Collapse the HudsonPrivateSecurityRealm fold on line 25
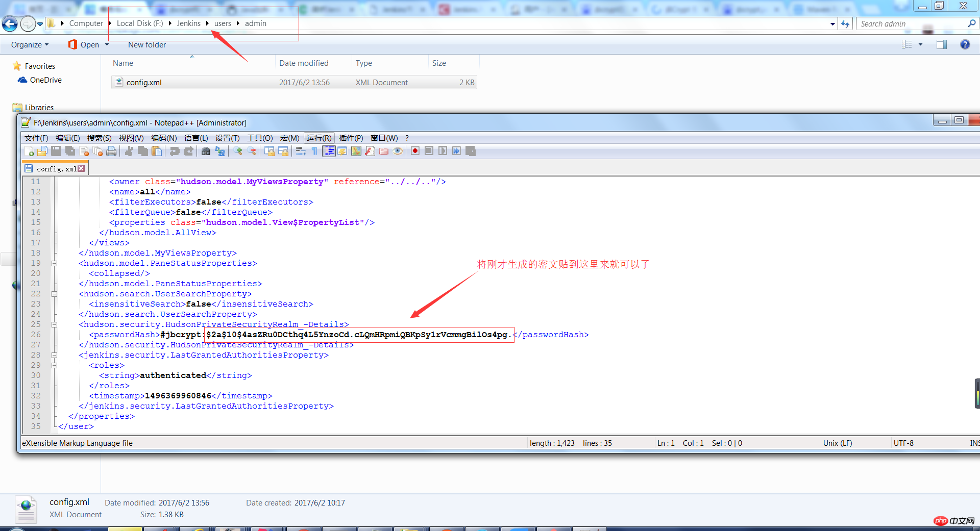The width and height of the screenshot is (980, 531). 54,325
